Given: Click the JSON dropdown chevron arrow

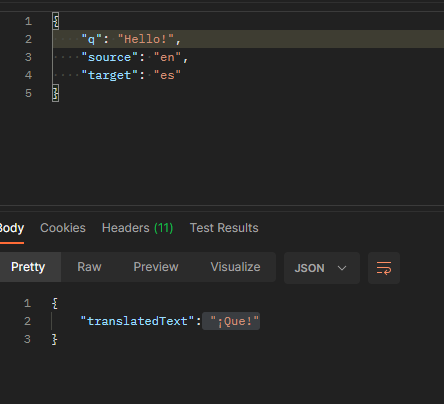Looking at the screenshot, I should [342, 268].
